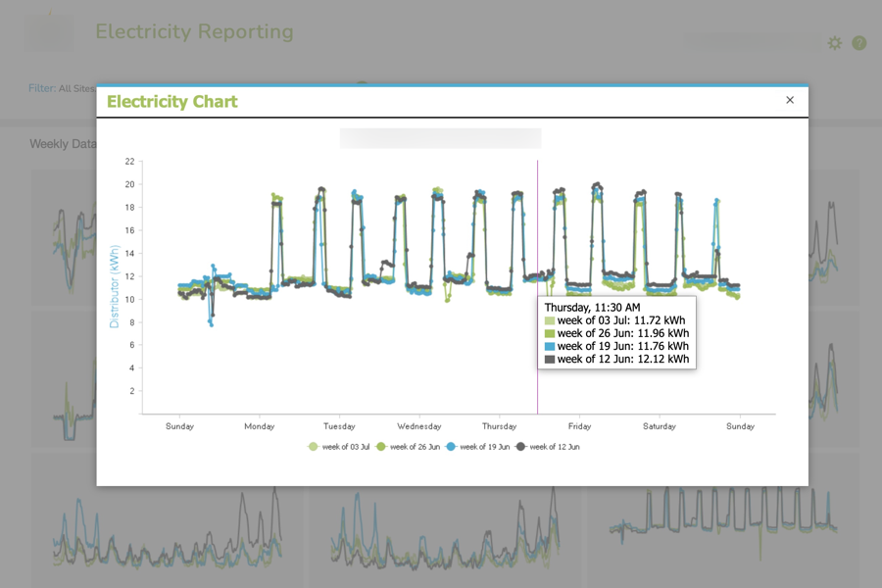This screenshot has height=588, width=882.
Task: Close the Electricity Chart dialog
Action: pos(790,100)
